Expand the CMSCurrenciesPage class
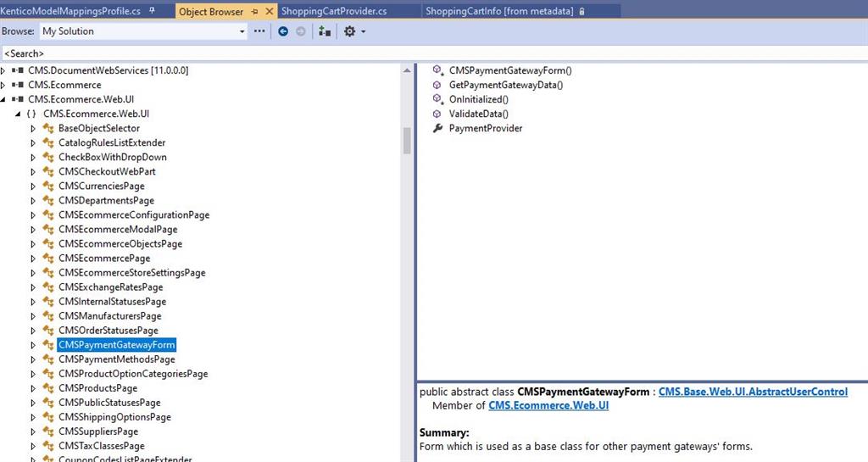Viewport: 868px width, 462px height. click(x=33, y=186)
